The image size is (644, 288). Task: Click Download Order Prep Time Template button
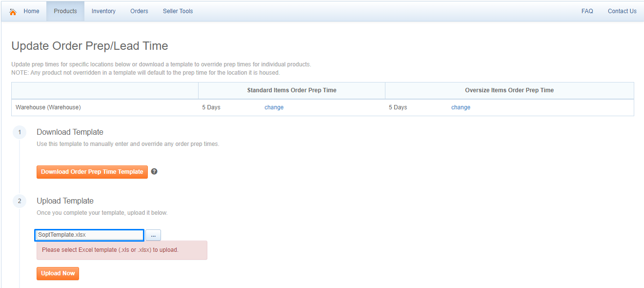tap(92, 172)
